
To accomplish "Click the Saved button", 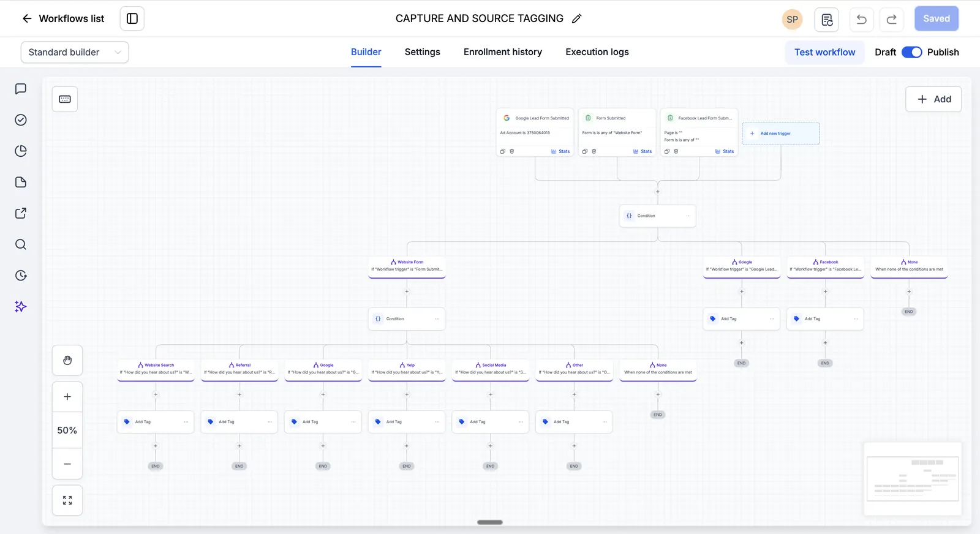I will 937,19.
